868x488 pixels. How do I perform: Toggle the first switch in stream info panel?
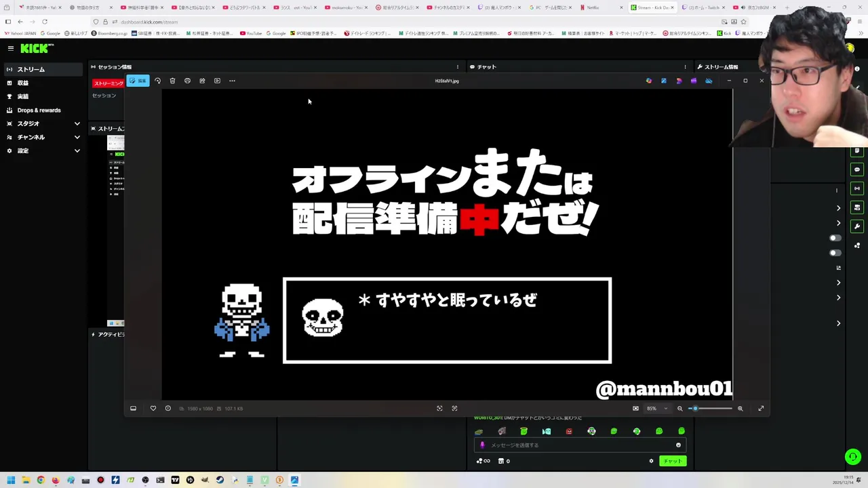[835, 238]
